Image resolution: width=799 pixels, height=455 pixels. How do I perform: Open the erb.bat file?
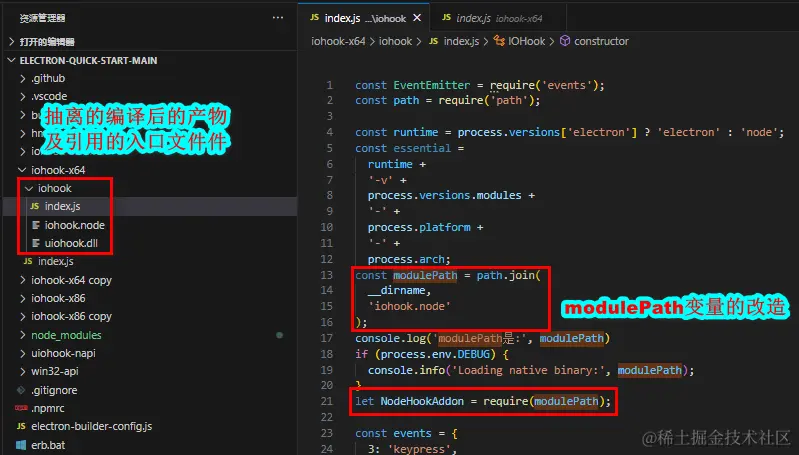coord(48,445)
